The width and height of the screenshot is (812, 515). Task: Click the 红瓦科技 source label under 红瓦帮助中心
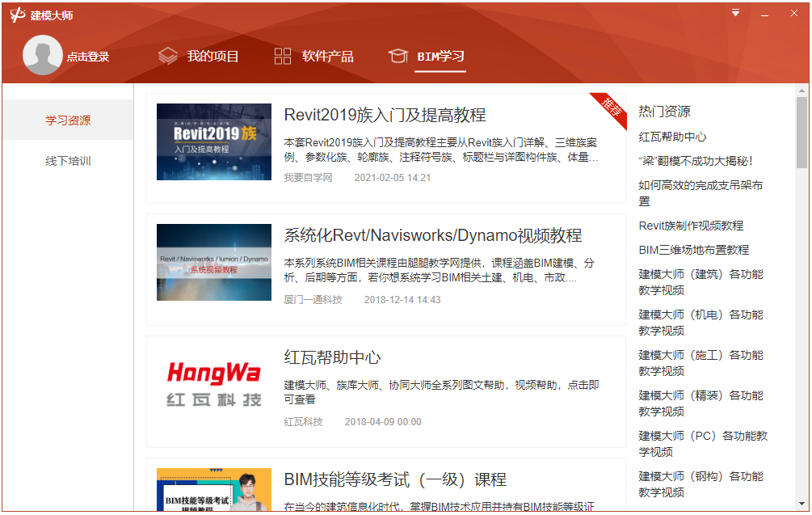tap(303, 422)
